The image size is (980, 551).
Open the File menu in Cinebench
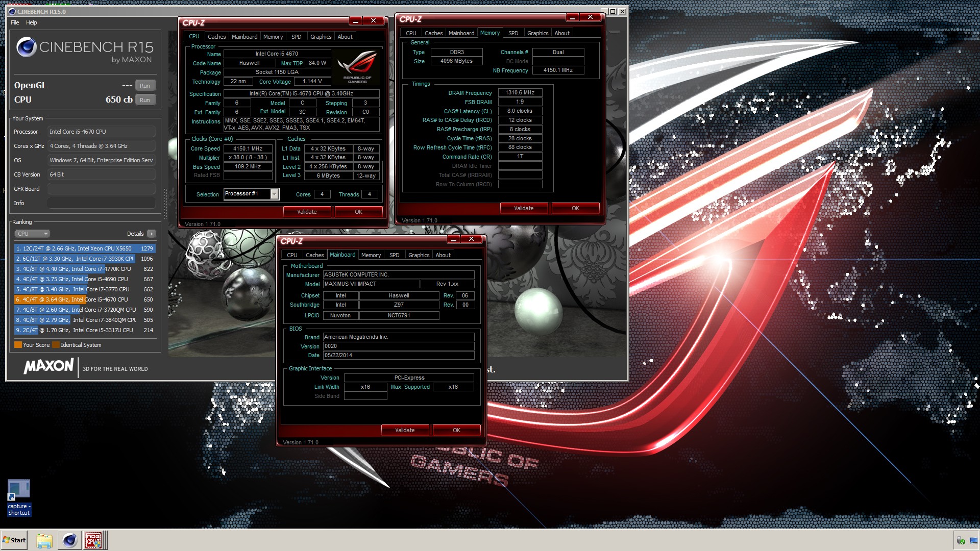15,22
